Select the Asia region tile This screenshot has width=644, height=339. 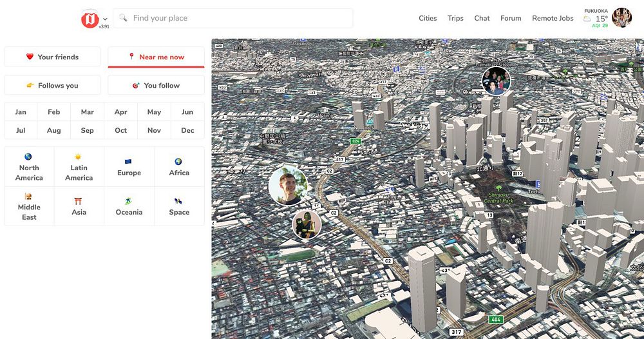(x=79, y=206)
